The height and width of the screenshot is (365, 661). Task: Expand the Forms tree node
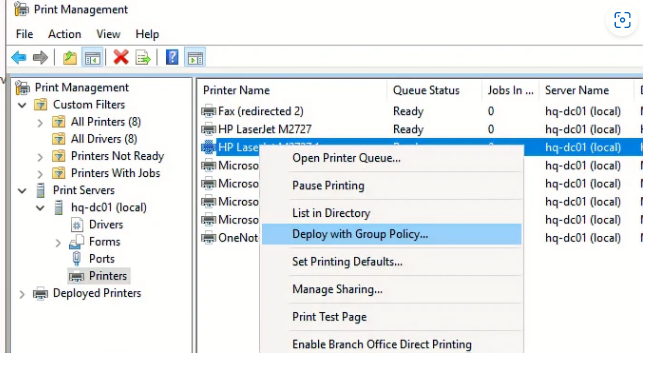click(58, 242)
